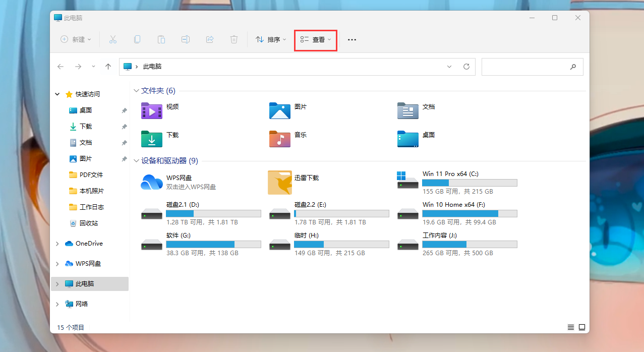Select the Win 11 Pro x64 (C:) drive

tap(457, 182)
